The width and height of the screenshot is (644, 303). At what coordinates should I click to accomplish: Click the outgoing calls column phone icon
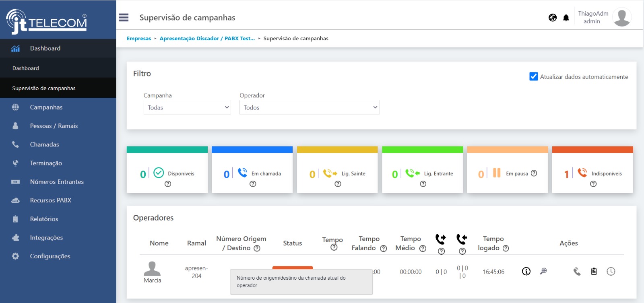pos(441,239)
